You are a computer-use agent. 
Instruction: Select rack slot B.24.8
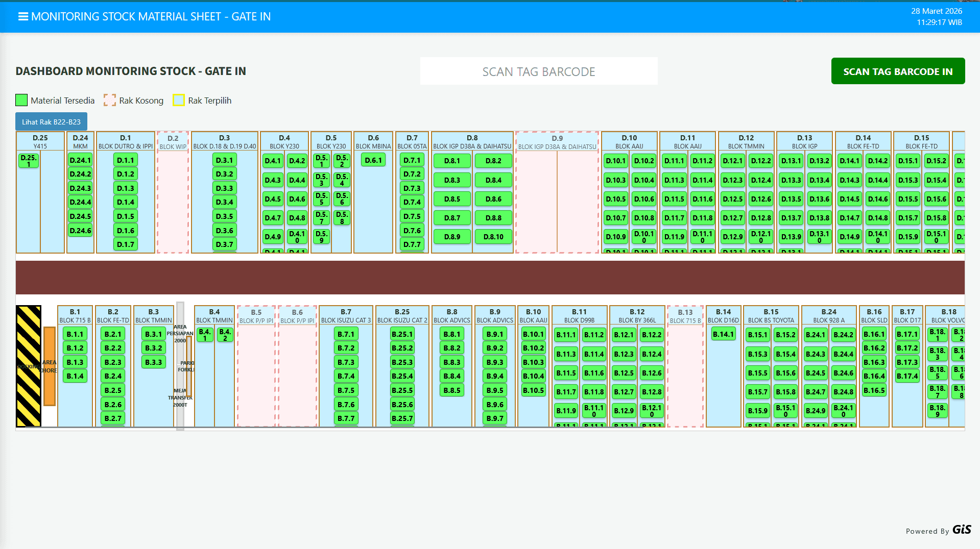tap(843, 392)
